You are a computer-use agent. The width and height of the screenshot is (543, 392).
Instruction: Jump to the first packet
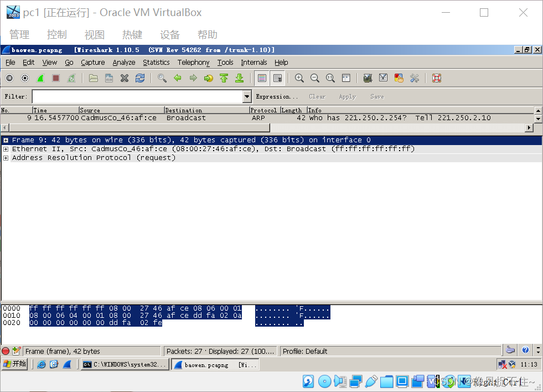tap(224, 78)
